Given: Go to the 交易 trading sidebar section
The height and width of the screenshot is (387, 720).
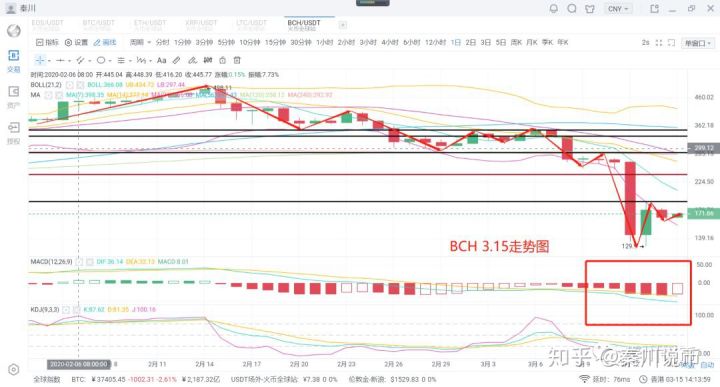Looking at the screenshot, I should coord(14,61).
